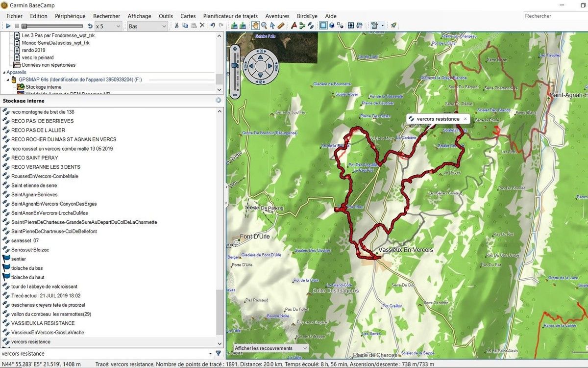Click the map zoom level slider handle

(235, 64)
